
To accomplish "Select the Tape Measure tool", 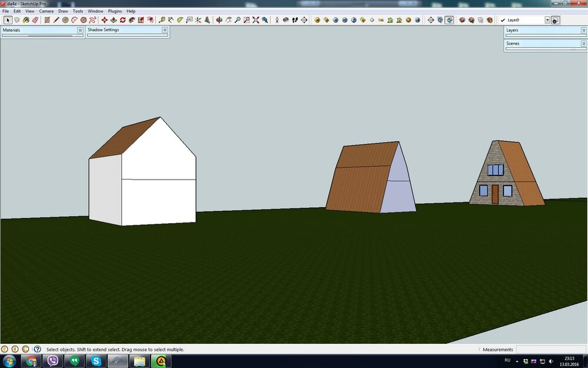I will [x=162, y=19].
